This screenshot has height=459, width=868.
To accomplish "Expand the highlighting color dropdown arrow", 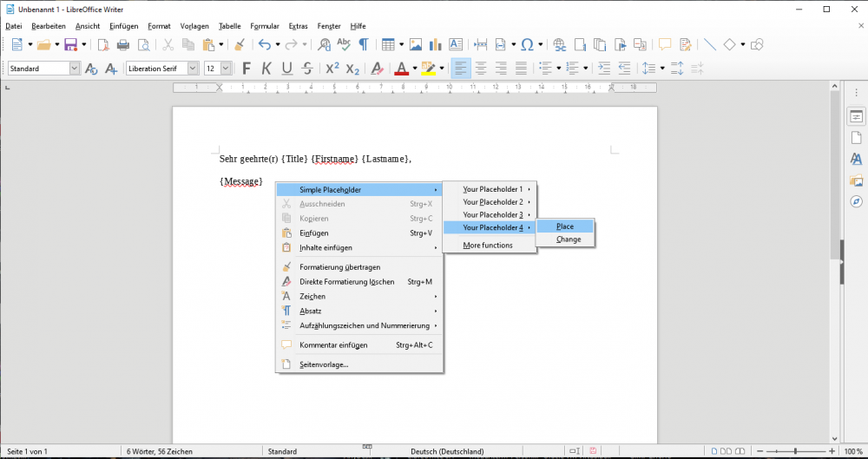I will (x=442, y=69).
